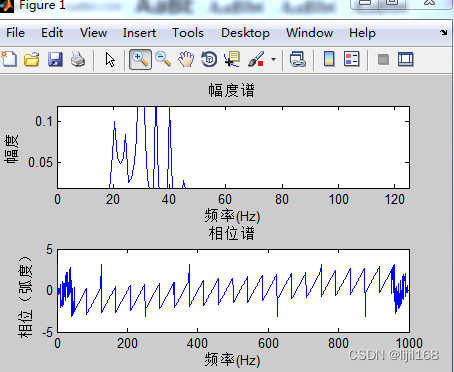Insert Colorbar using toolbar icon

pos(329,59)
